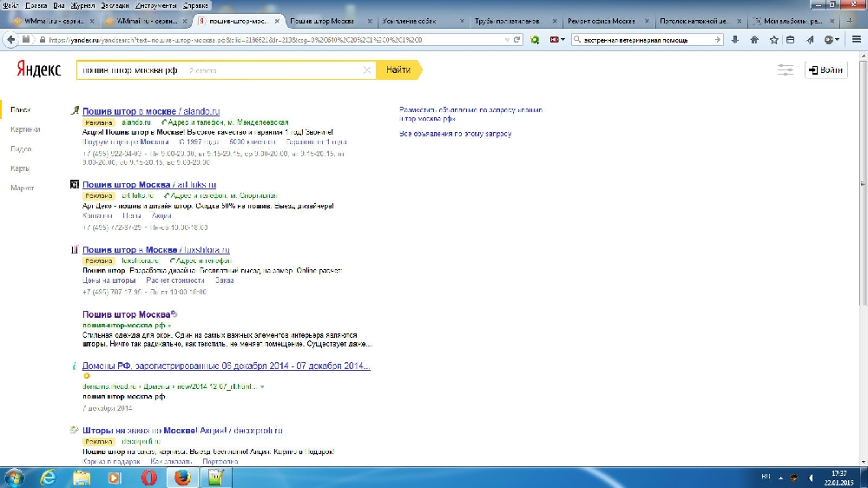This screenshot has width=868, height=488.
Task: Open the green notepad app on the taskbar
Action: pyautogui.click(x=216, y=478)
